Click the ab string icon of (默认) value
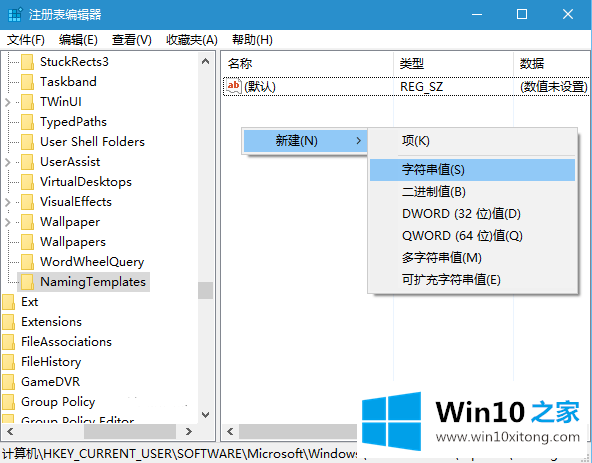The height and width of the screenshot is (463, 592). coord(233,86)
